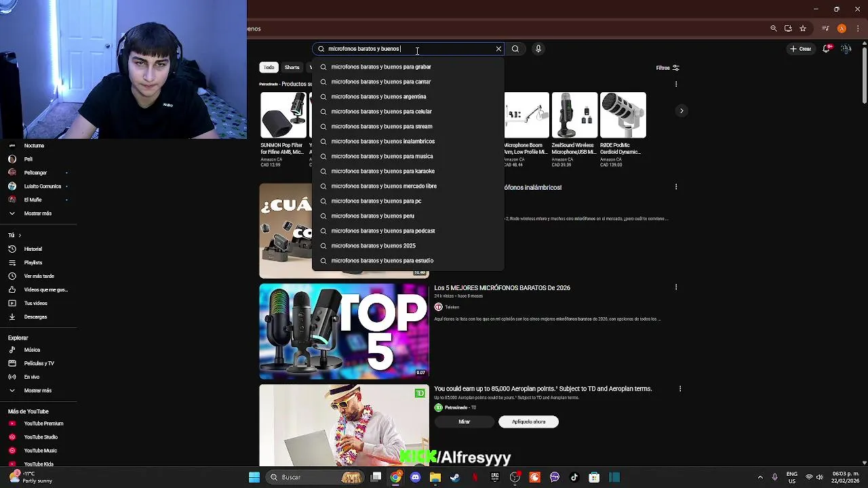Choose suggestion 'para celular'
868x488 pixels.
pyautogui.click(x=408, y=111)
